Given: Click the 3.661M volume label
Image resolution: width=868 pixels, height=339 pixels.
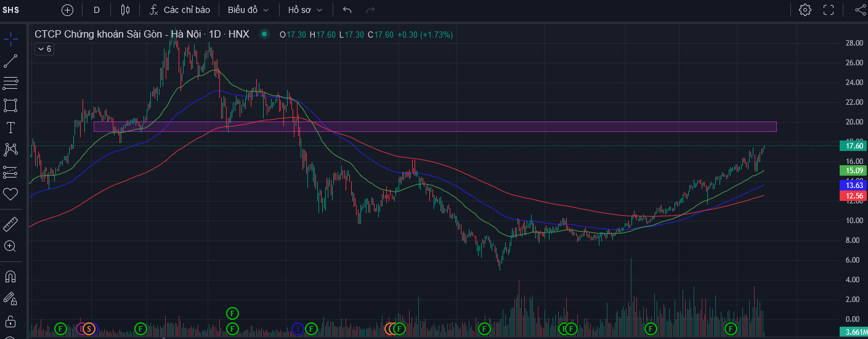Looking at the screenshot, I should 853,332.
